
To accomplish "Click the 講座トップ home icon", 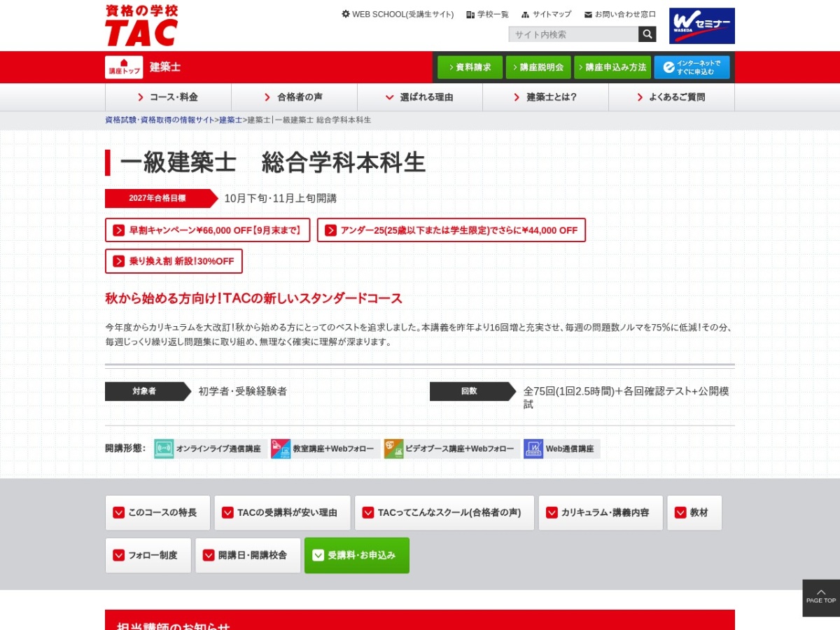I will coord(124,67).
